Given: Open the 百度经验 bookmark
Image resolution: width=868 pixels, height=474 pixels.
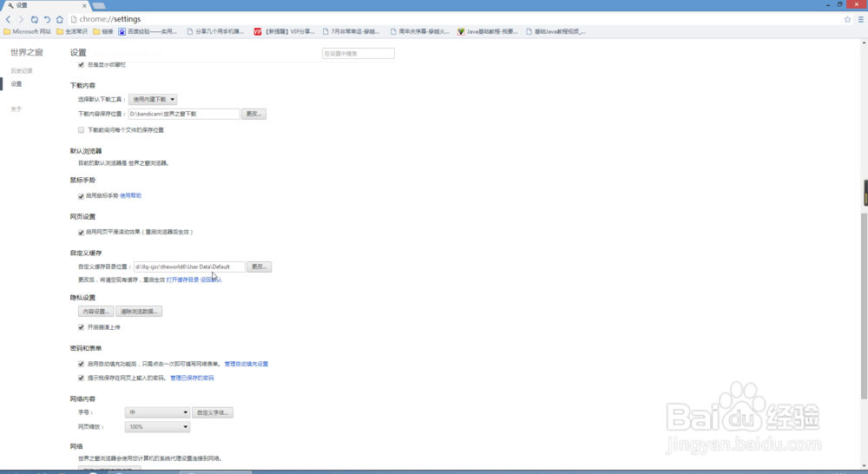Looking at the screenshot, I should 148,31.
